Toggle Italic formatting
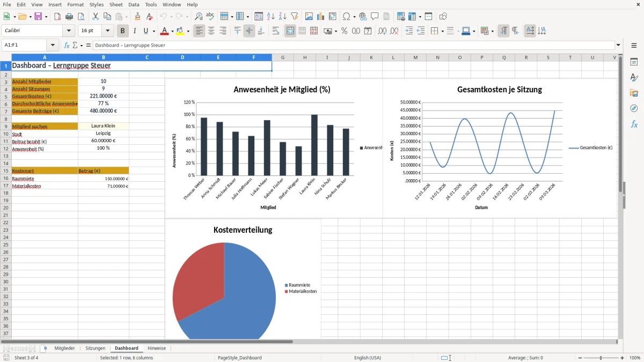Screen dimensions: 644x362 tap(135, 31)
